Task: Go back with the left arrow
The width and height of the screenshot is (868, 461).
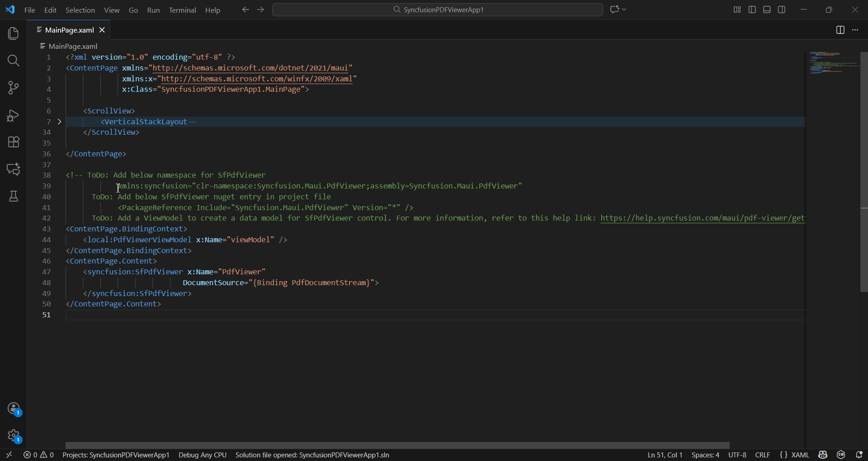Action: tap(245, 9)
